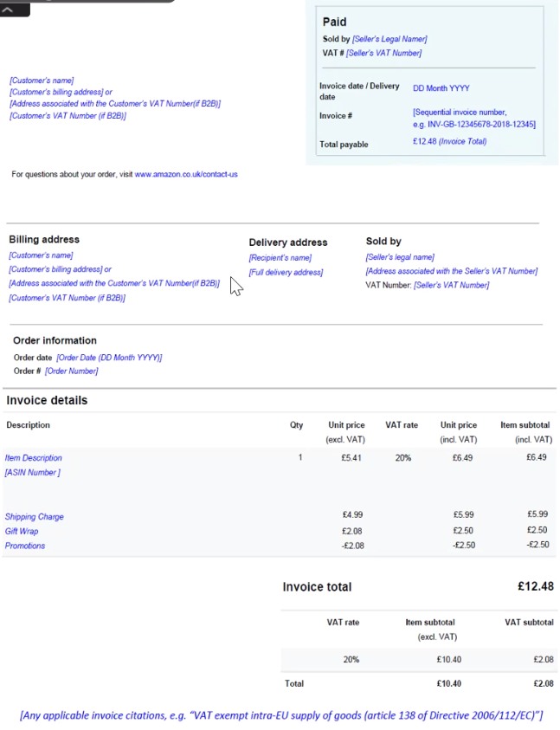Click the Order Date placeholder field

(x=109, y=358)
